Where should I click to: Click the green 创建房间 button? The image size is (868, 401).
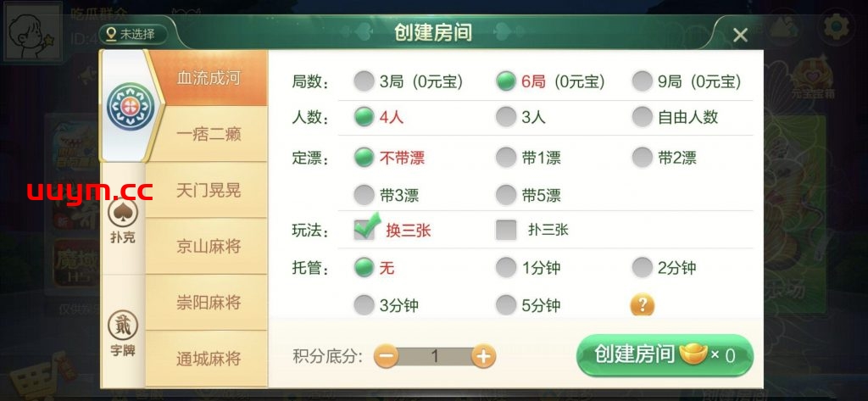click(664, 355)
